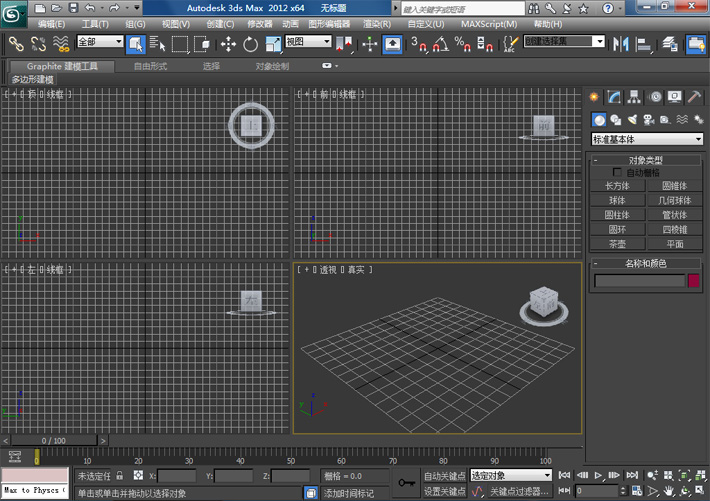Select the Cameras create category
The width and height of the screenshot is (710, 501).
[x=649, y=120]
